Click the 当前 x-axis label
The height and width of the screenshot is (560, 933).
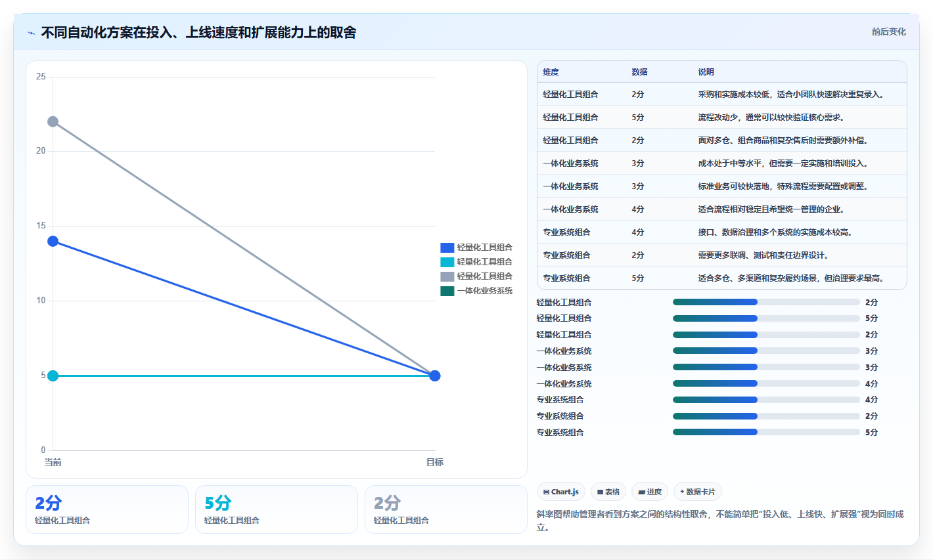click(53, 462)
